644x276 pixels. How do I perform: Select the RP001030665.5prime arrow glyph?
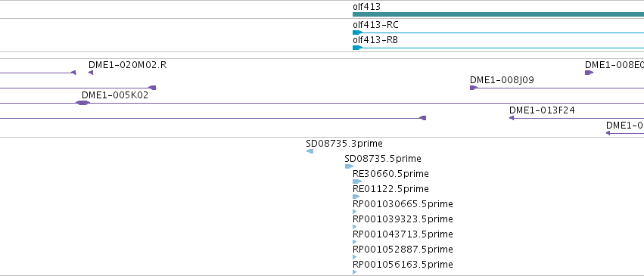click(x=354, y=212)
